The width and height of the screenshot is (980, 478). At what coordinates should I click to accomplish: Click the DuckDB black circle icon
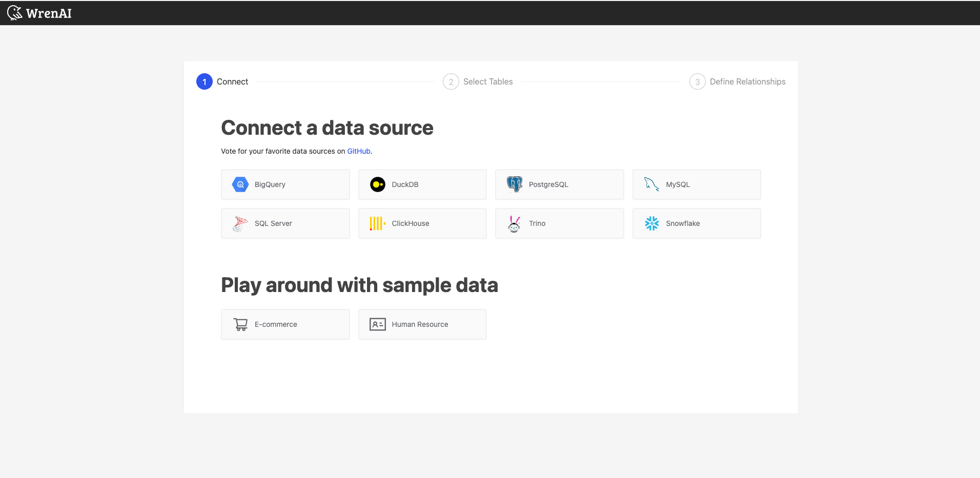click(378, 184)
